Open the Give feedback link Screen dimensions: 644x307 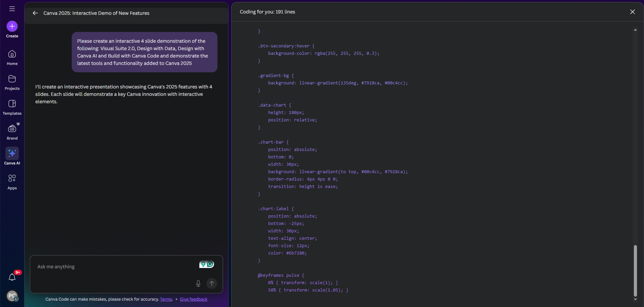(x=194, y=299)
